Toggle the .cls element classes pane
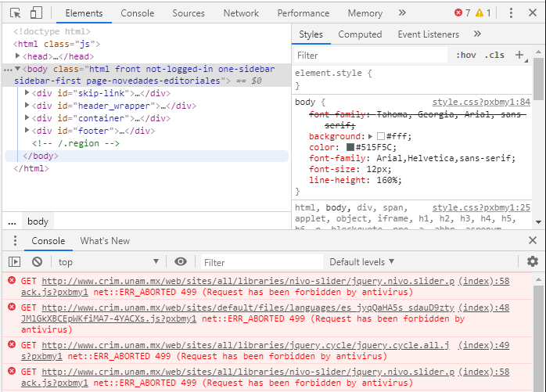 pyautogui.click(x=494, y=55)
